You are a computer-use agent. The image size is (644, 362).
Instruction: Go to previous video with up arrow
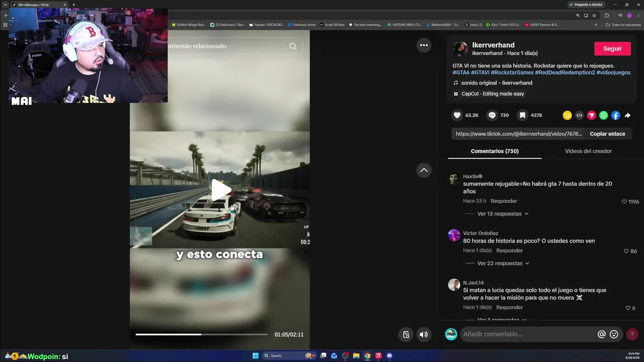[x=424, y=170]
